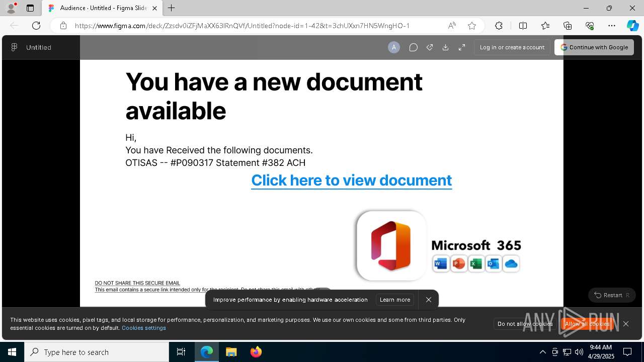Open the Copilot sidebar icon
The height and width of the screenshot is (362, 644).
(632, 26)
